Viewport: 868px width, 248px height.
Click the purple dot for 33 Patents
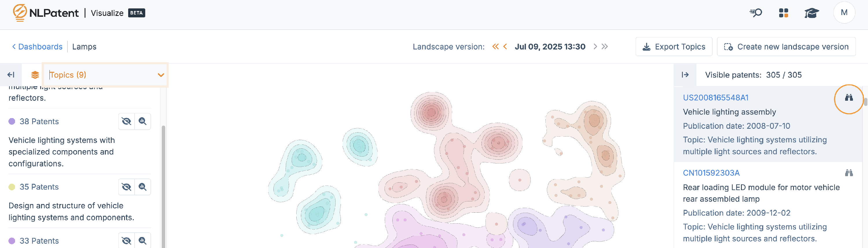point(12,240)
